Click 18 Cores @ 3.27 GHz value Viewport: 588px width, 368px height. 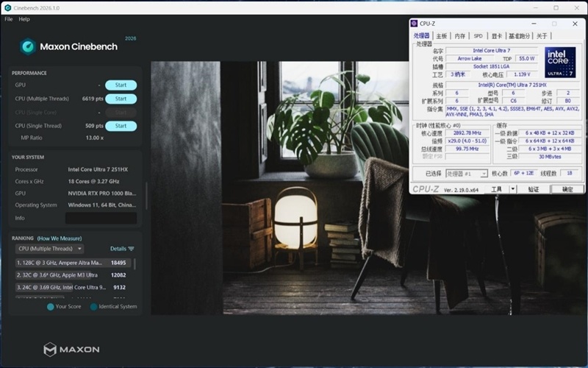93,181
